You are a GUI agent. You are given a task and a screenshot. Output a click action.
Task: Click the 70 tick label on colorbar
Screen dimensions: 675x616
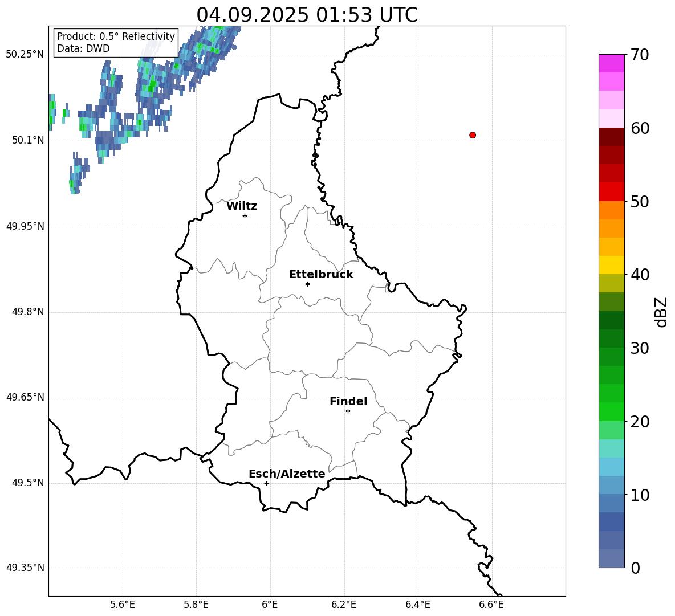pyautogui.click(x=640, y=55)
